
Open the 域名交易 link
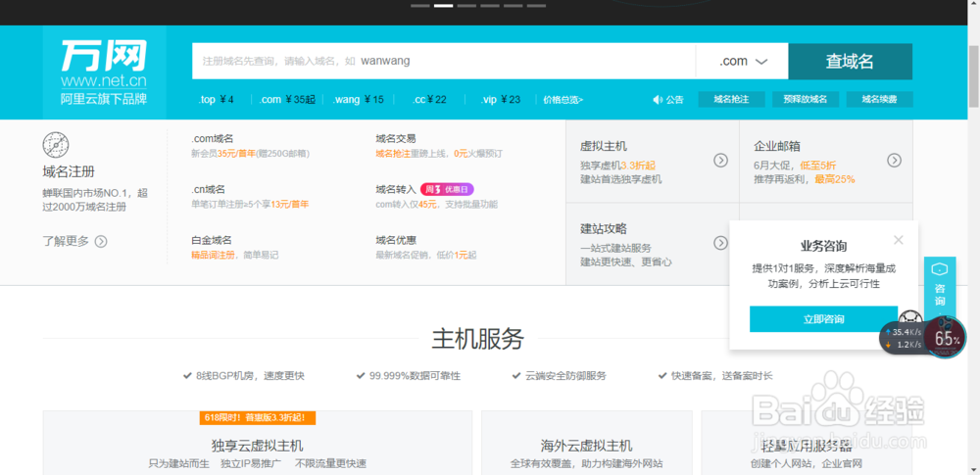coord(396,139)
